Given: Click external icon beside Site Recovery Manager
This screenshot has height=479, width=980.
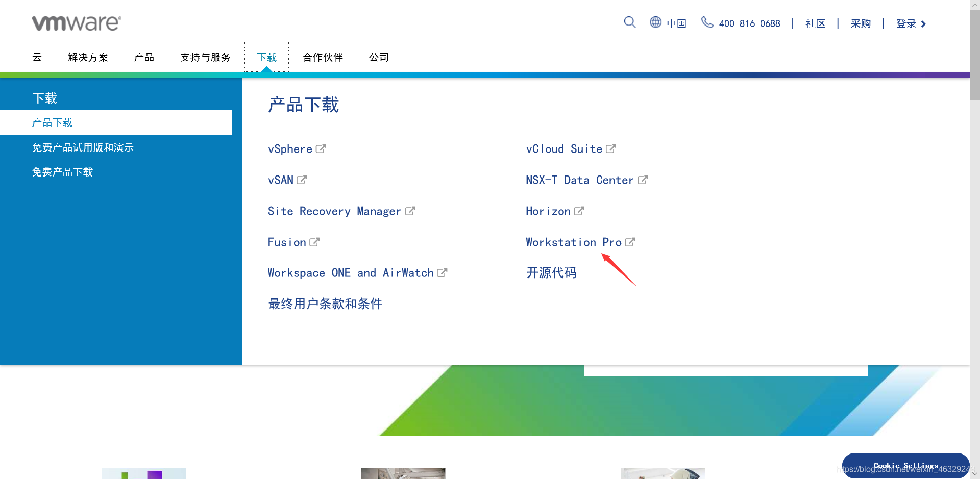Looking at the screenshot, I should coord(410,211).
